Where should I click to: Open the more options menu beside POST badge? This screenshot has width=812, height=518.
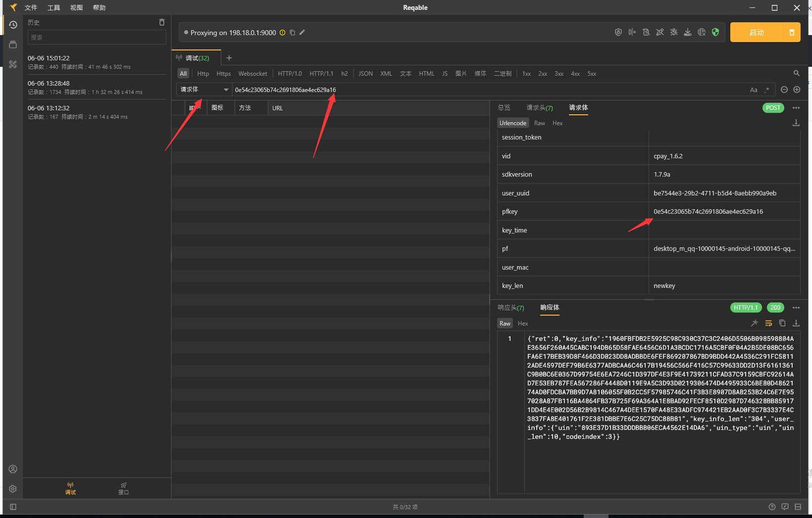click(796, 107)
